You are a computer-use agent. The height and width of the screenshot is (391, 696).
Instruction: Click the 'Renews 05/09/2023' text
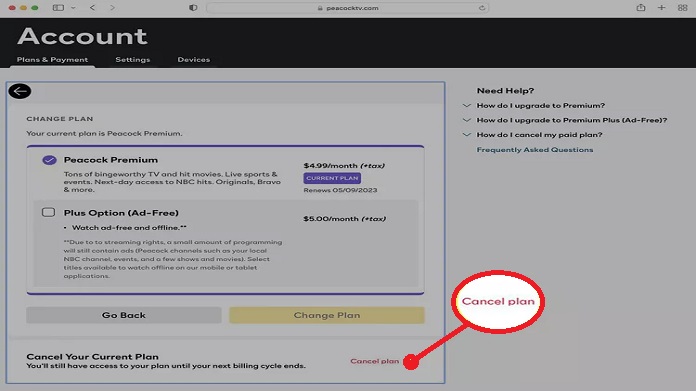coord(340,190)
